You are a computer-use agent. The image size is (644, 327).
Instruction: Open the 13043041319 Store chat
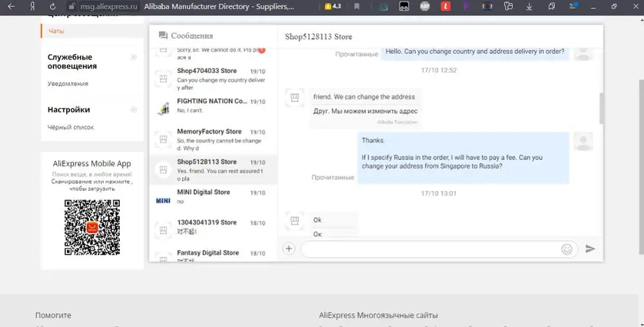click(x=213, y=230)
